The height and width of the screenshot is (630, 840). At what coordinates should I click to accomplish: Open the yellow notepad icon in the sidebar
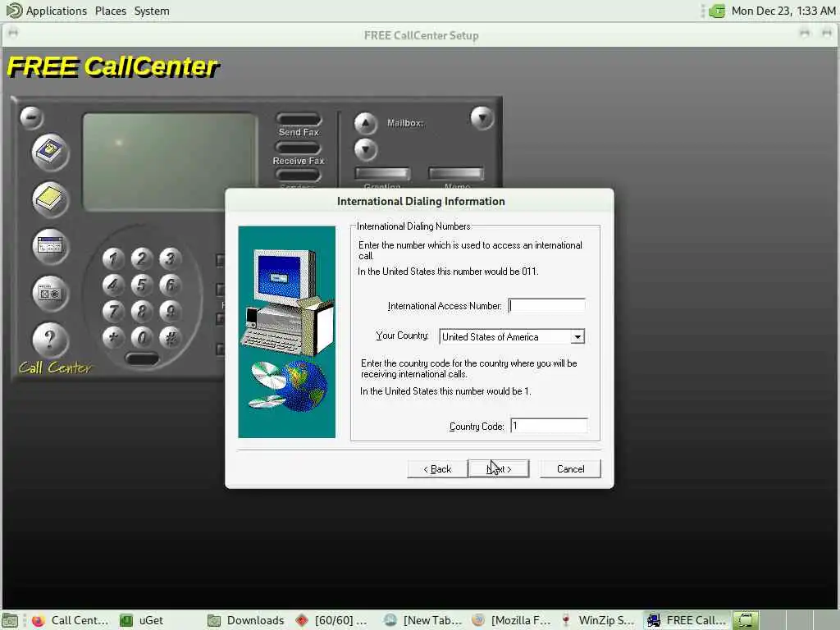pyautogui.click(x=50, y=199)
